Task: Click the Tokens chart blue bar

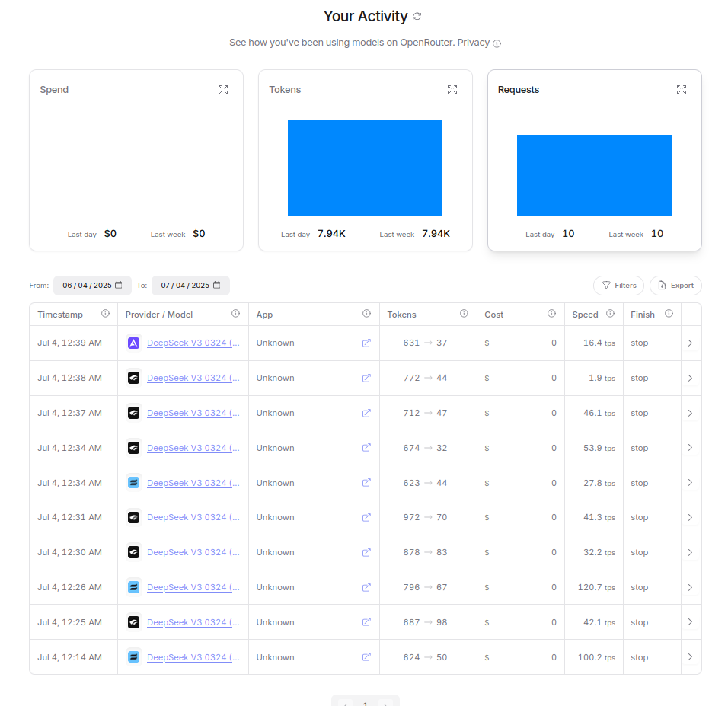Action: (365, 168)
